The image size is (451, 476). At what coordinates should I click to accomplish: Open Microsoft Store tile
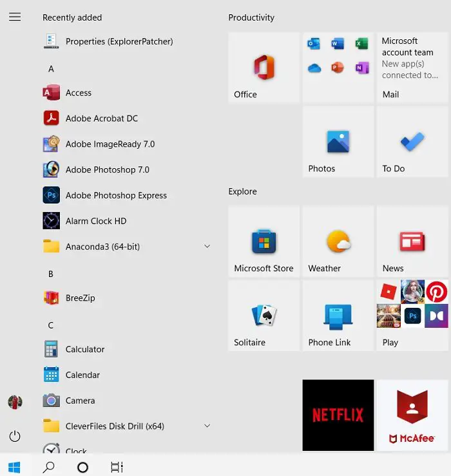point(264,242)
